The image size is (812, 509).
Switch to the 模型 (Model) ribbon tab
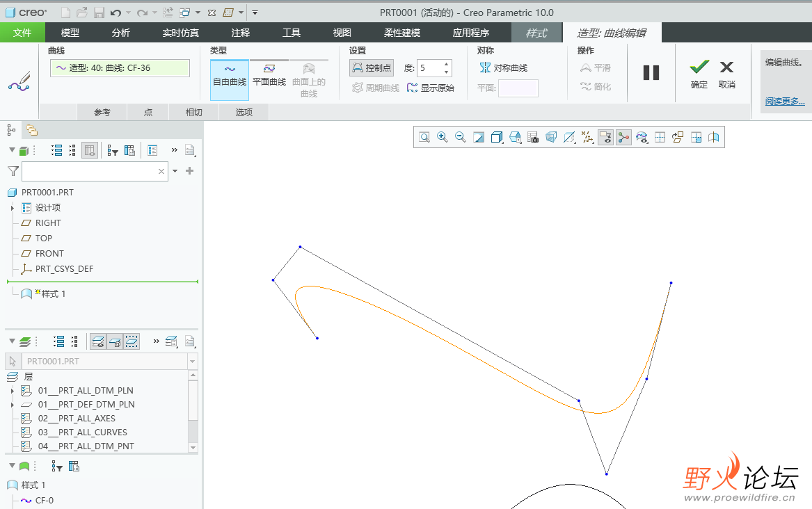click(70, 33)
